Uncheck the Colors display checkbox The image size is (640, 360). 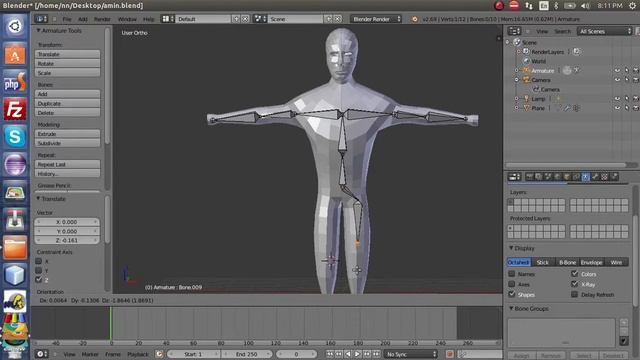click(575, 273)
